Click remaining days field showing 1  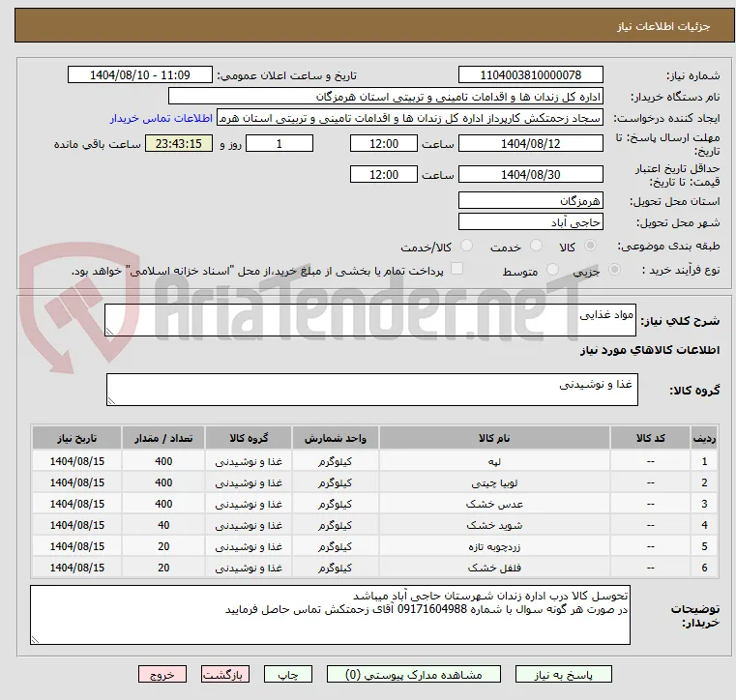(280, 143)
